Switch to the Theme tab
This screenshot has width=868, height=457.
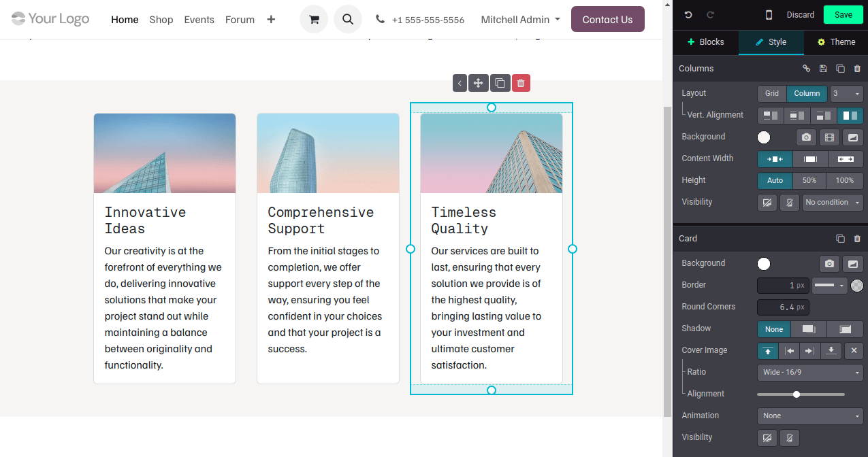coord(836,41)
